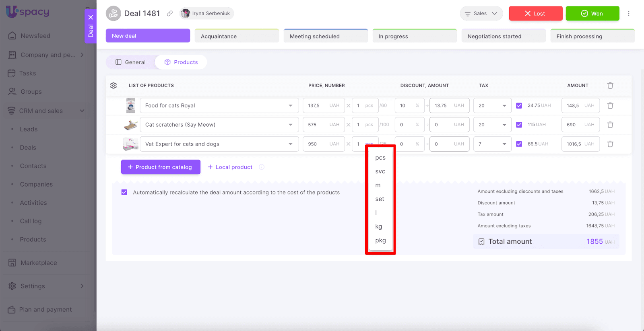
Task: Remove the Vet Expert product row
Action: pos(610,144)
